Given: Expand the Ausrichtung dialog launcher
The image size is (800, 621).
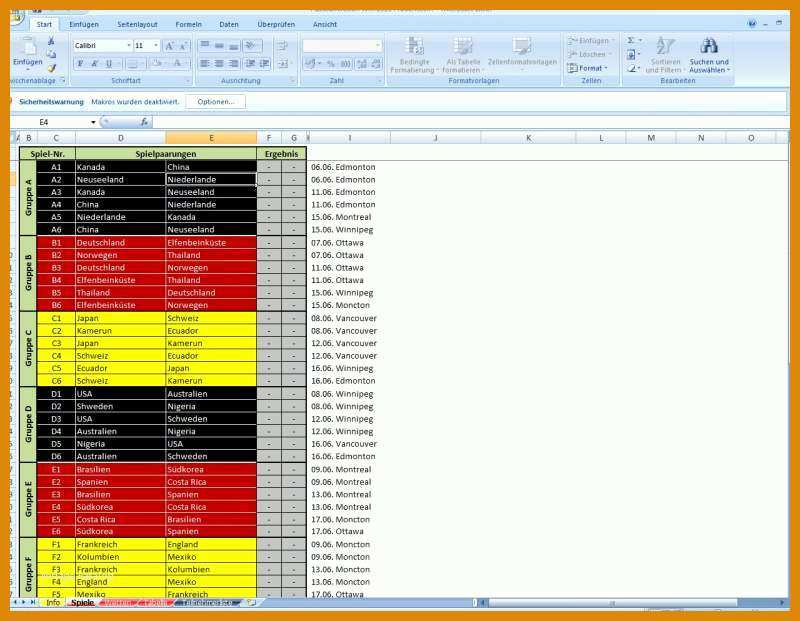Looking at the screenshot, I should point(293,81).
